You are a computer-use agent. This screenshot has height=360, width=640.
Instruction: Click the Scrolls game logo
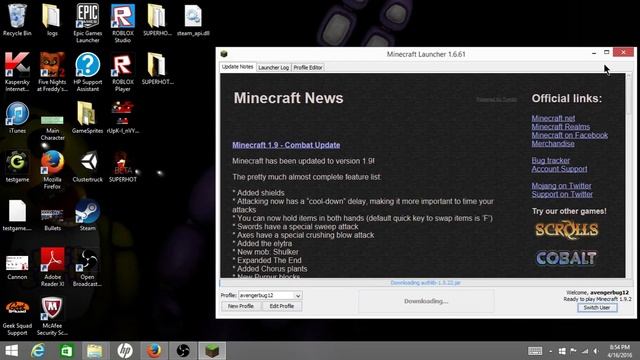(x=567, y=230)
